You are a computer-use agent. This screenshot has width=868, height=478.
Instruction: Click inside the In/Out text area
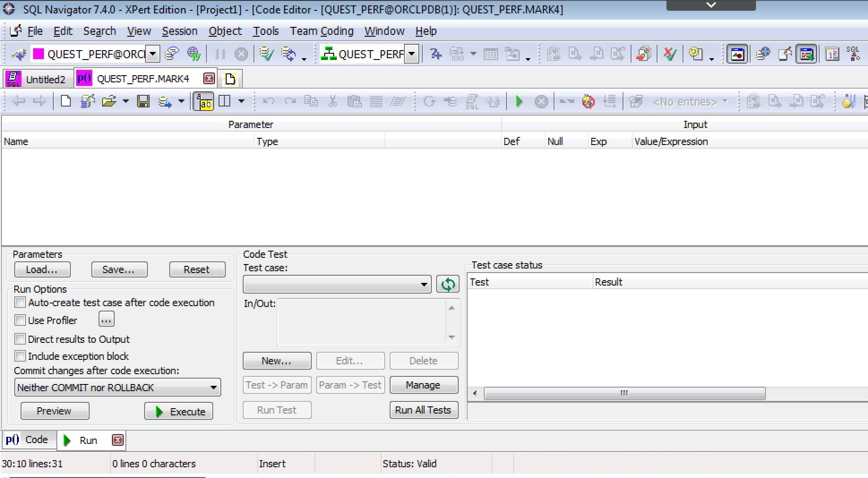coord(362,322)
